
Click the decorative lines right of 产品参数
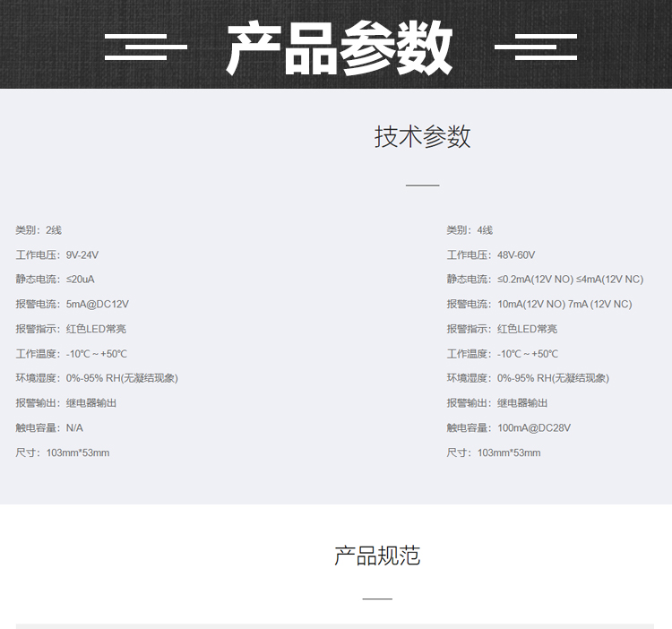(536, 47)
